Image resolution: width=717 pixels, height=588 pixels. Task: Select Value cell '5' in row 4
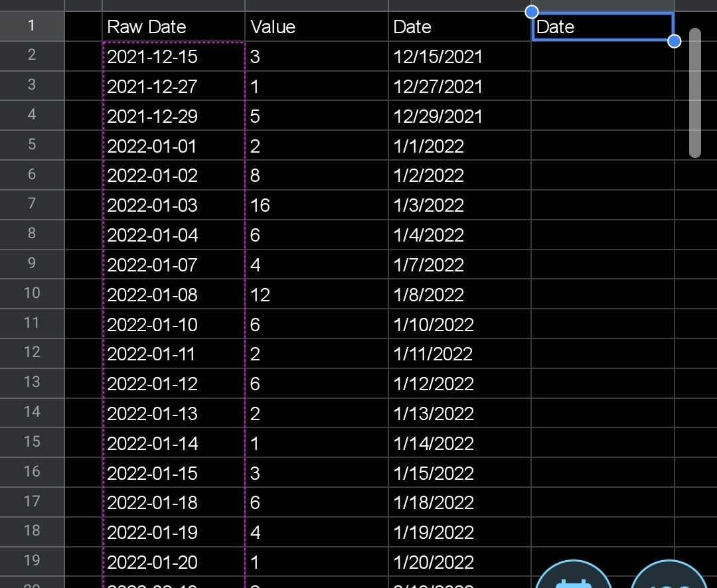pyautogui.click(x=317, y=115)
